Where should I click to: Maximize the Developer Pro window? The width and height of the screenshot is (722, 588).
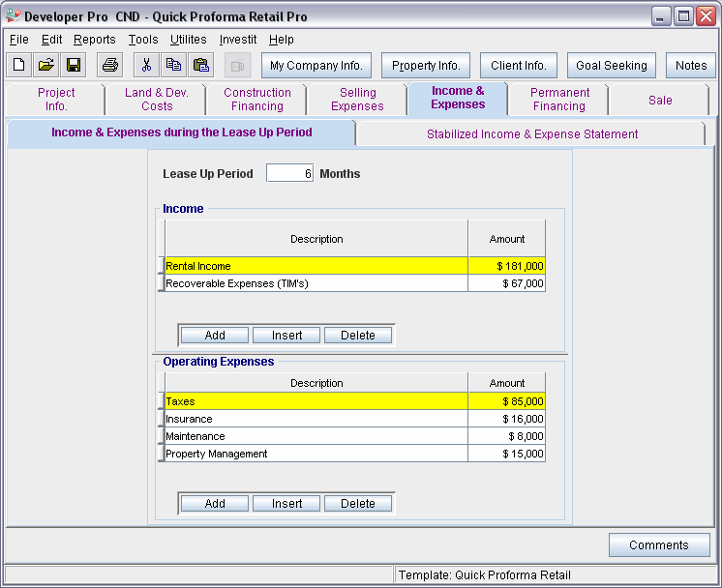(683, 16)
